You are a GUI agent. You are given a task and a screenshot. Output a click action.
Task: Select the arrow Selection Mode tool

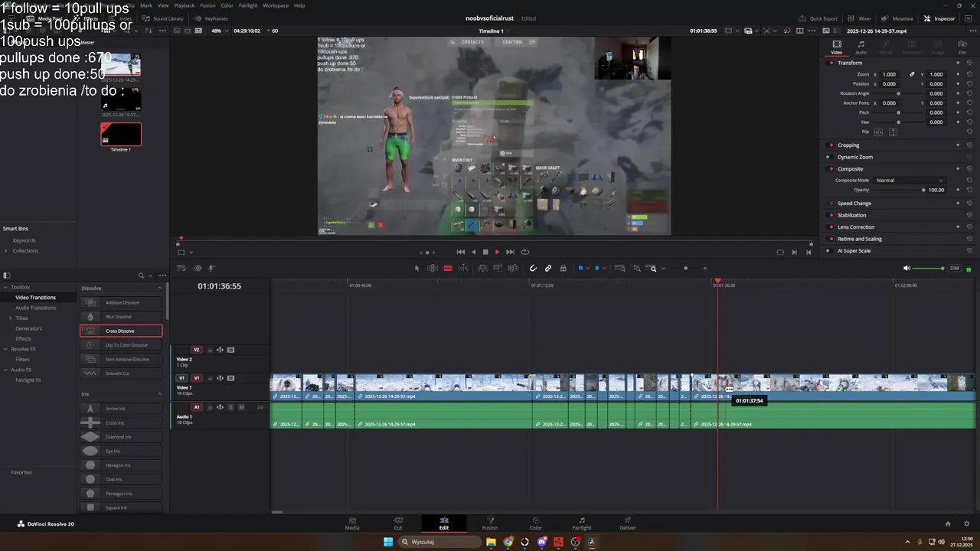tap(417, 268)
